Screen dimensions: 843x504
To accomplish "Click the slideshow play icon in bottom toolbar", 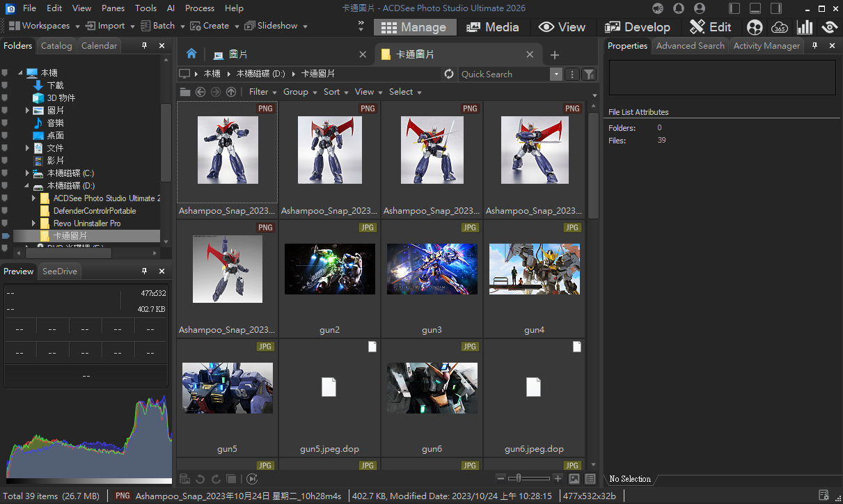I will (252, 479).
